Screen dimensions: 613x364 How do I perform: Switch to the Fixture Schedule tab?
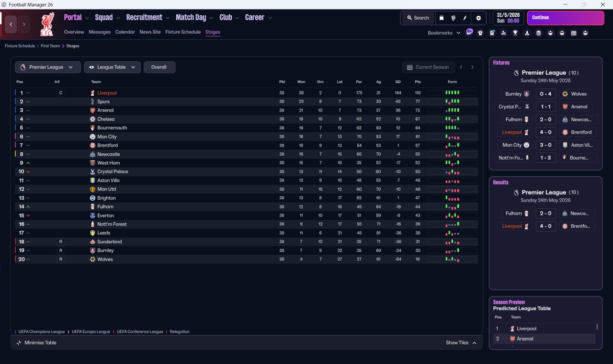coord(183,32)
